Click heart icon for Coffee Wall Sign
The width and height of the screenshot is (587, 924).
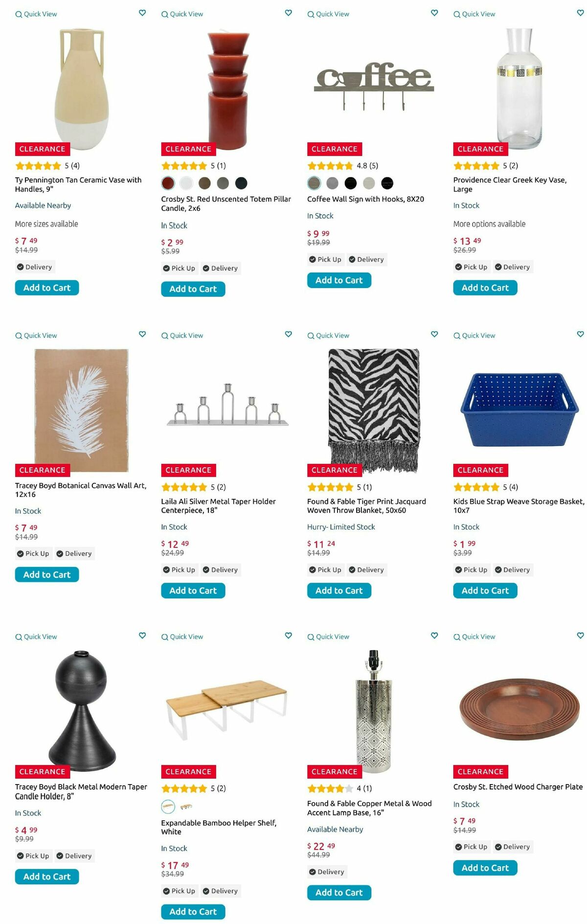pos(434,13)
